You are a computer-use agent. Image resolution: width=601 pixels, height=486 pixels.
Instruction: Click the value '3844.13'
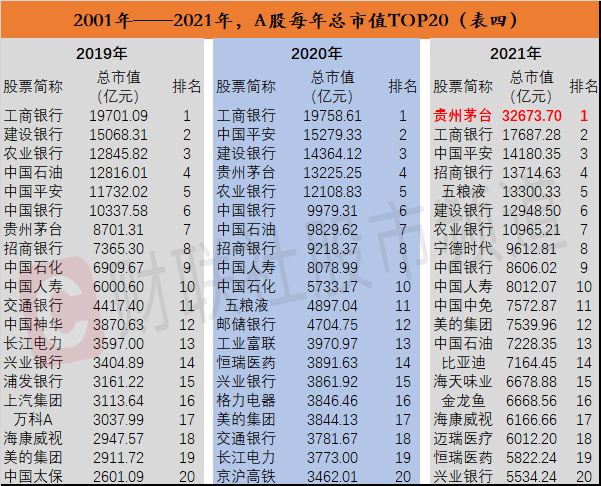click(332, 419)
